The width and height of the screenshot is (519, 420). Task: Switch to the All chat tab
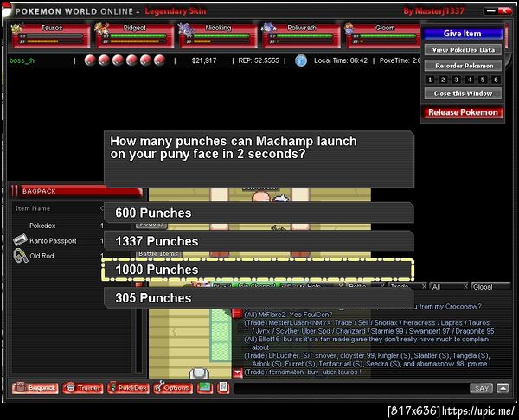pos(445,286)
